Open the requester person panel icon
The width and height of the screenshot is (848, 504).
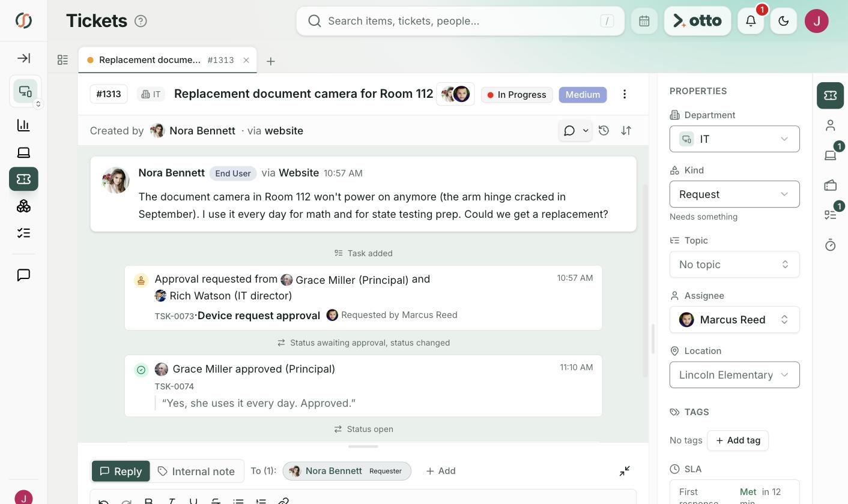point(830,125)
